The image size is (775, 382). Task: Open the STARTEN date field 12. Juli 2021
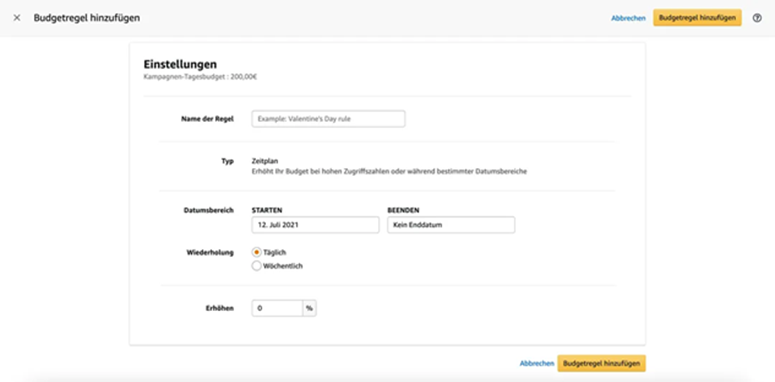315,225
